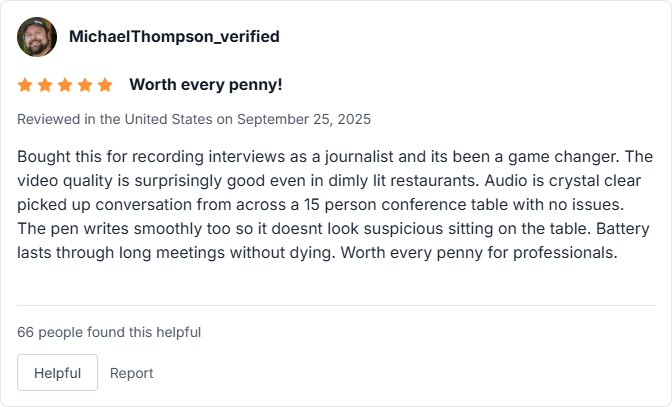Select the second orange rating star

(x=45, y=85)
